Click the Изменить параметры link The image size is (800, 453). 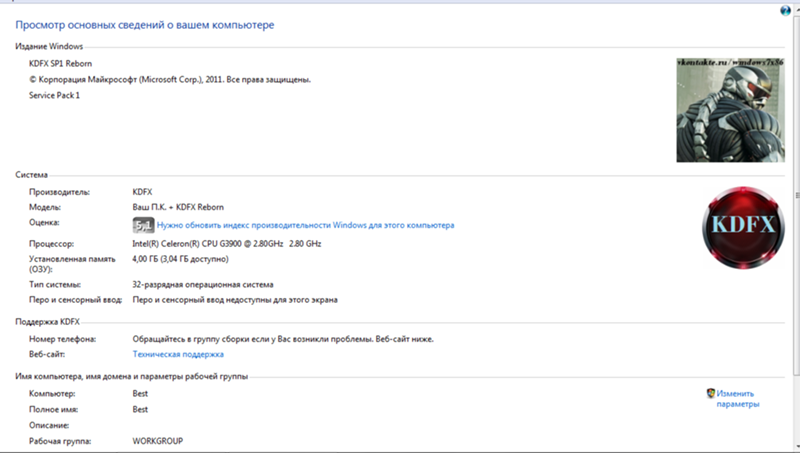click(x=737, y=399)
